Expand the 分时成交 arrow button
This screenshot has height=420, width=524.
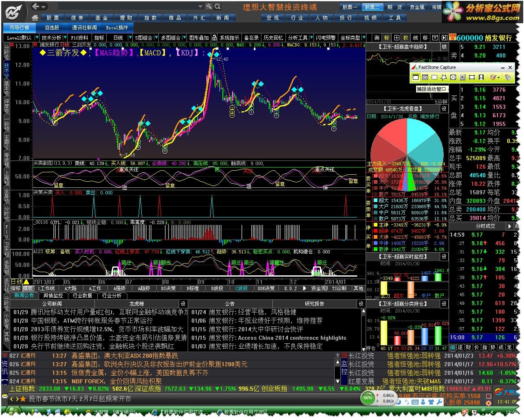pyautogui.click(x=509, y=226)
